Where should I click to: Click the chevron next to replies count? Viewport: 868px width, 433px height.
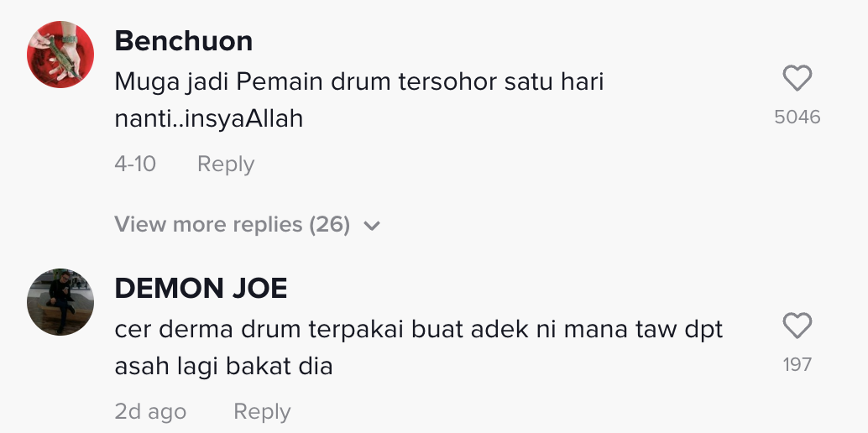(373, 226)
